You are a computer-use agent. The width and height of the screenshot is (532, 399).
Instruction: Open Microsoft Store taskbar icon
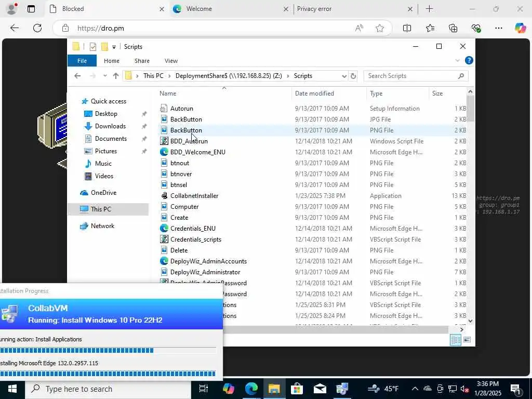coord(297,389)
